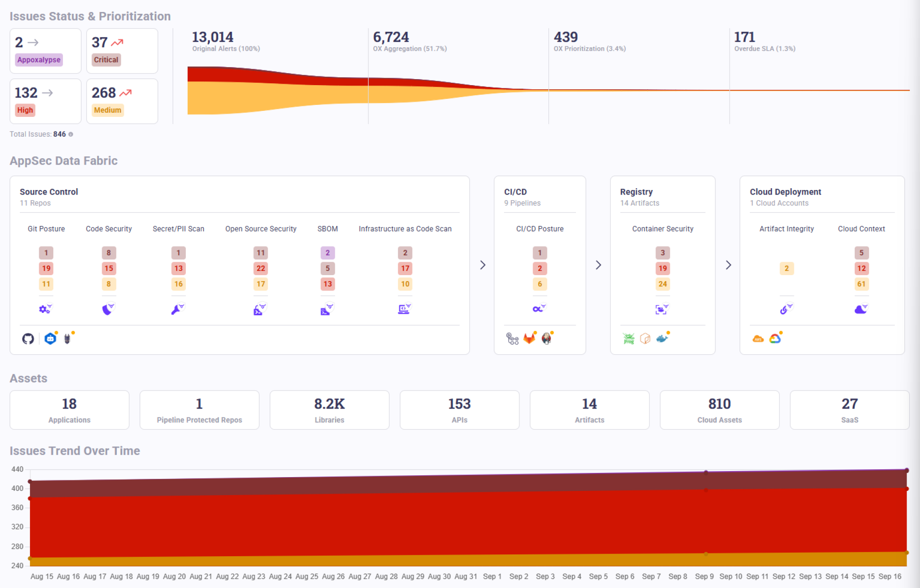Click the AWS cloud deployment icon
Image resolution: width=920 pixels, height=588 pixels.
pos(758,339)
